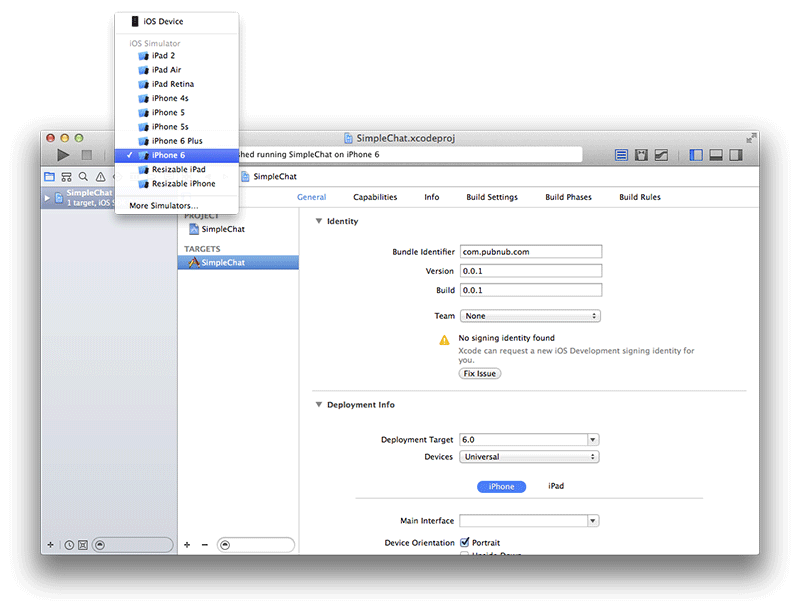Switch to the Build Settings tab
Image resolution: width=800 pixels, height=611 pixels.
(492, 197)
